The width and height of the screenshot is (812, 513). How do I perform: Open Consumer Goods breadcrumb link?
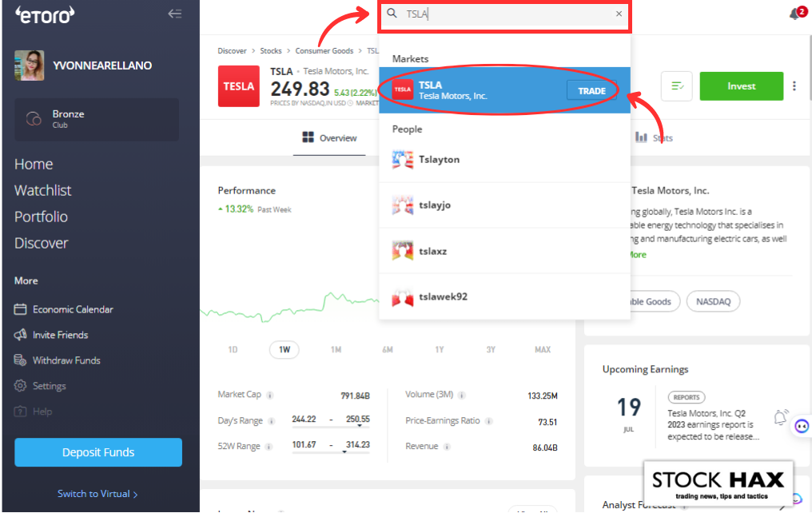tap(324, 50)
